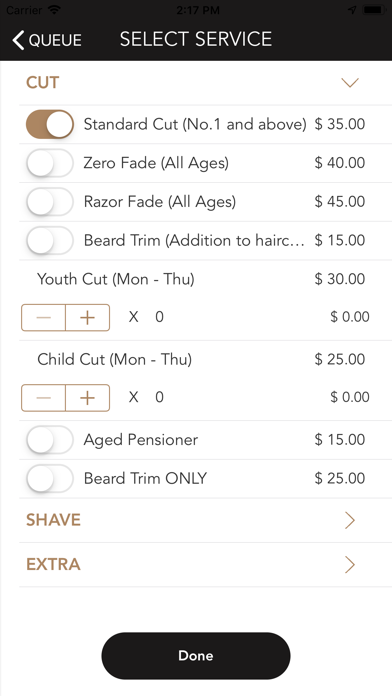Image resolution: width=392 pixels, height=696 pixels.
Task: Tap the back arrow to Queue
Action: tap(18, 40)
